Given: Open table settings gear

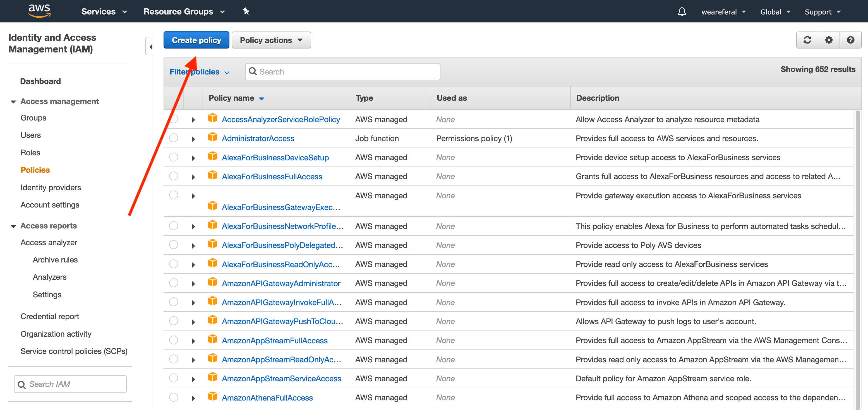Looking at the screenshot, I should [829, 40].
